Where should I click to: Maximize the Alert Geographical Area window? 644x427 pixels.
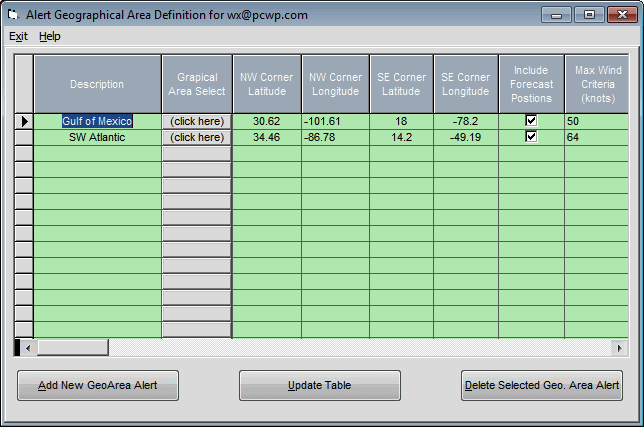pos(589,15)
